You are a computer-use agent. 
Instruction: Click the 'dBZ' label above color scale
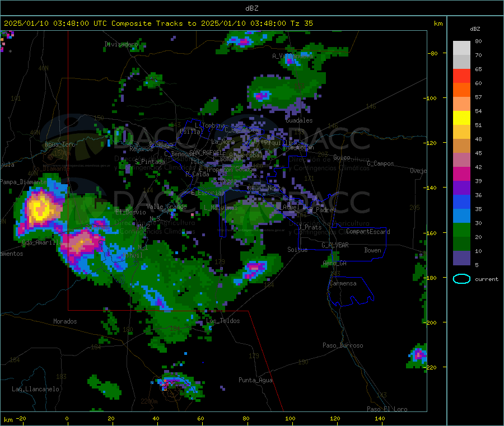[x=475, y=29]
